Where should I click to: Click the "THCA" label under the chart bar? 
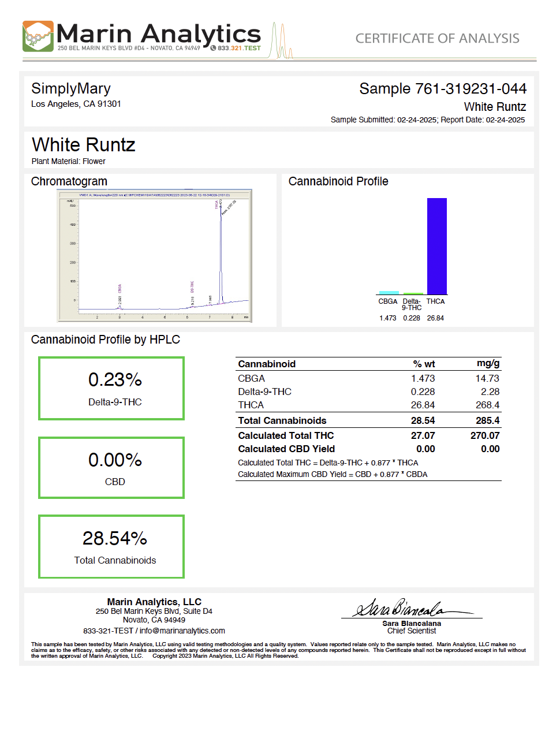(x=435, y=301)
